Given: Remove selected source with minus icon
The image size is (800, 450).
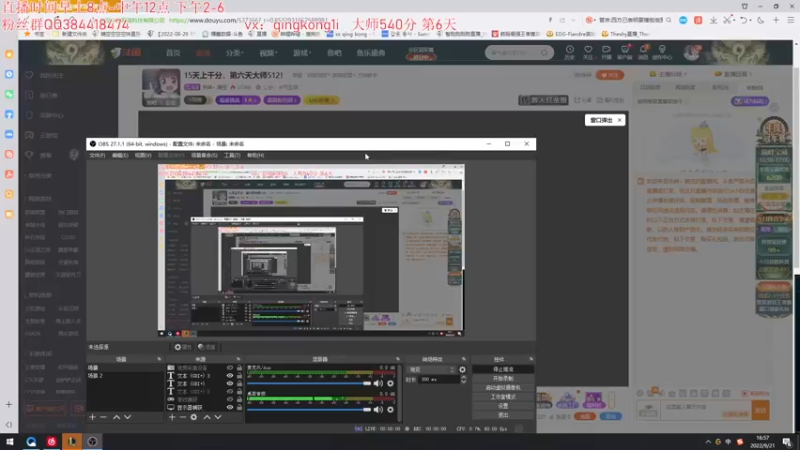Looking at the screenshot, I should pyautogui.click(x=183, y=417).
